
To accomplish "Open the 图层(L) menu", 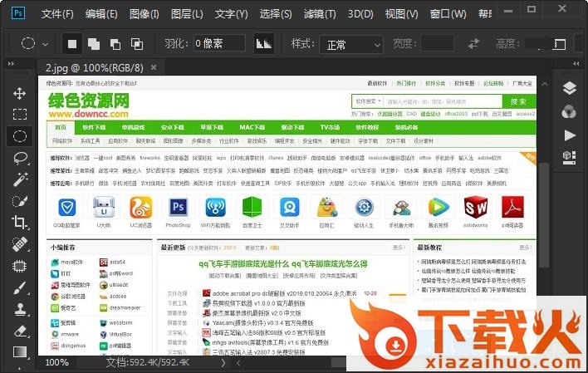I will [x=187, y=14].
